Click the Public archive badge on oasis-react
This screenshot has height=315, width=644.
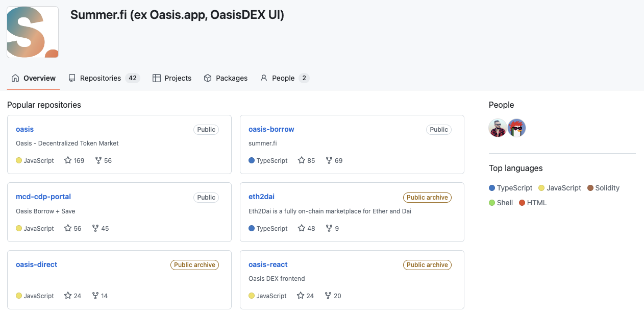pos(427,265)
